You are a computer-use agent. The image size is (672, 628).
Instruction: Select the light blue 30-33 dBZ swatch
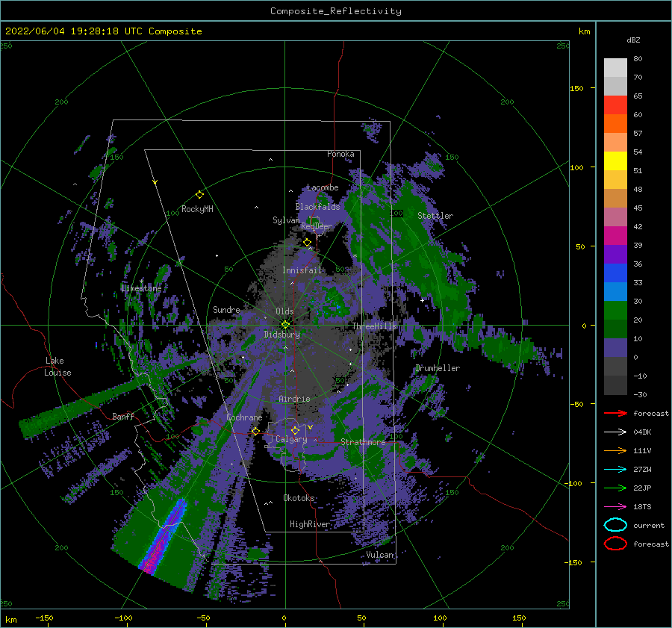[615, 292]
